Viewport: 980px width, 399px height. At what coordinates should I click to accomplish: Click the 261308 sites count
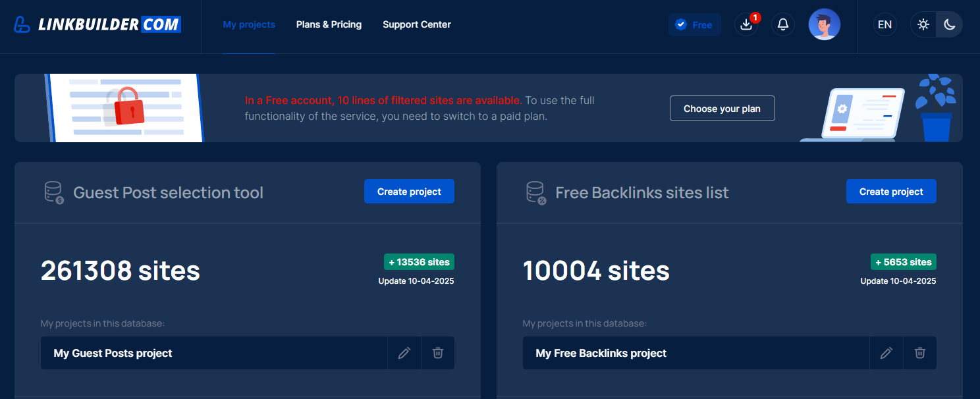click(121, 271)
